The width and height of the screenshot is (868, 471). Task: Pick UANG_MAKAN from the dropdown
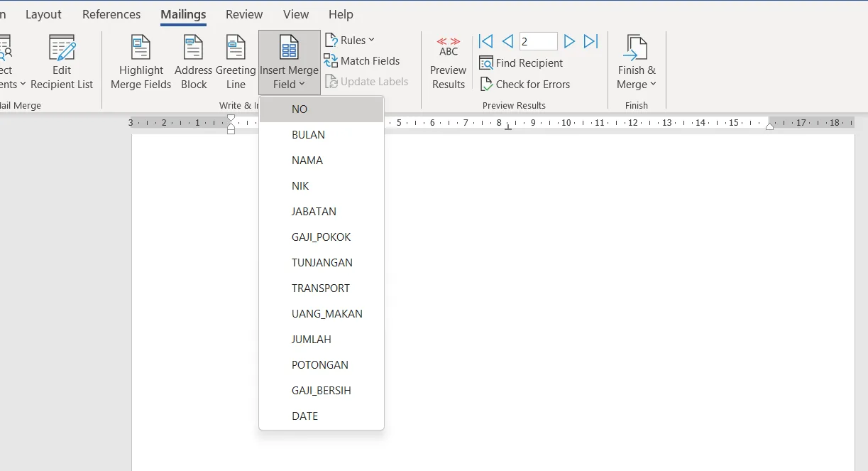[322, 314]
